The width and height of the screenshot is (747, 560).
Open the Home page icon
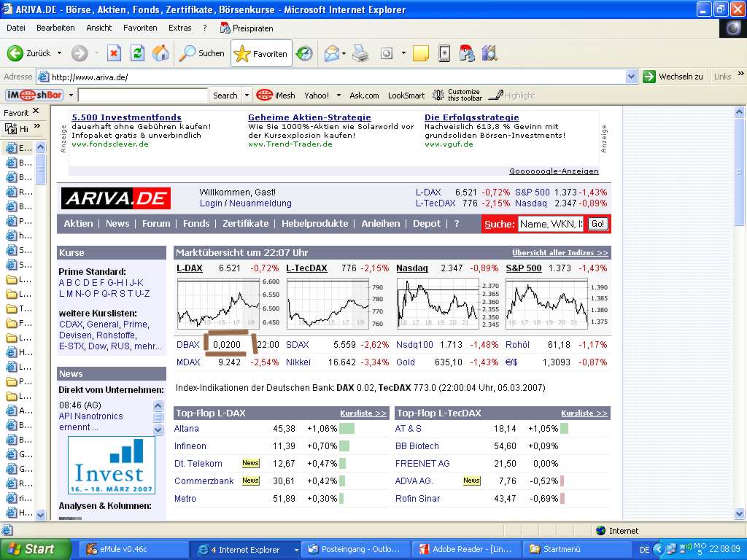160,53
